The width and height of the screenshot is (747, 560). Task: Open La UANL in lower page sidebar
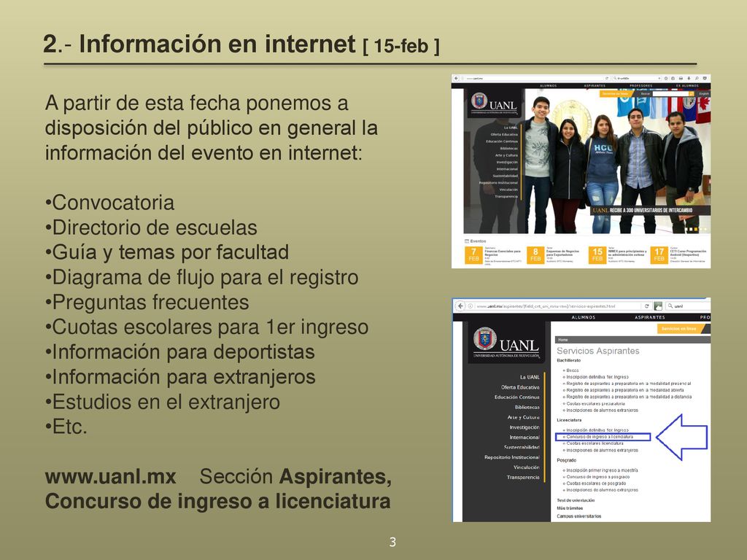coord(530,377)
